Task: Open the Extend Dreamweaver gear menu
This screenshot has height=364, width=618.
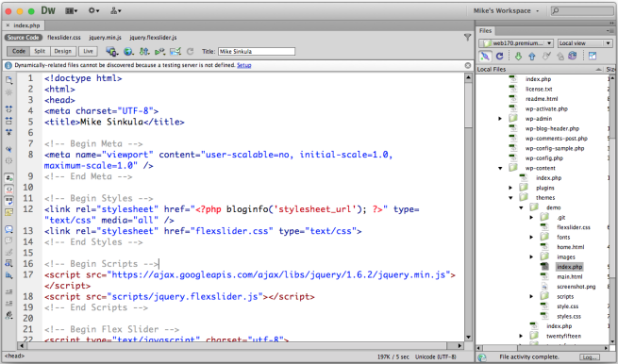Action: click(93, 11)
